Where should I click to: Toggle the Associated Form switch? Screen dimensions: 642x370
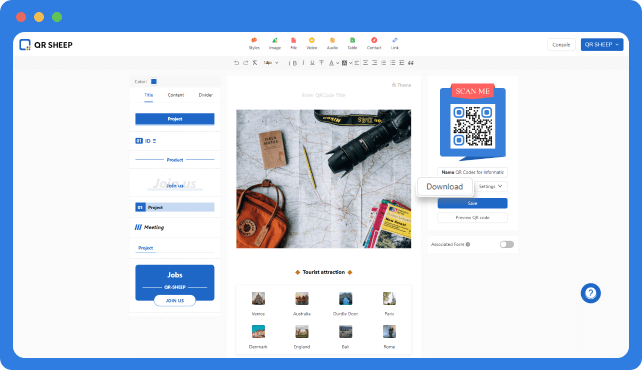click(506, 244)
